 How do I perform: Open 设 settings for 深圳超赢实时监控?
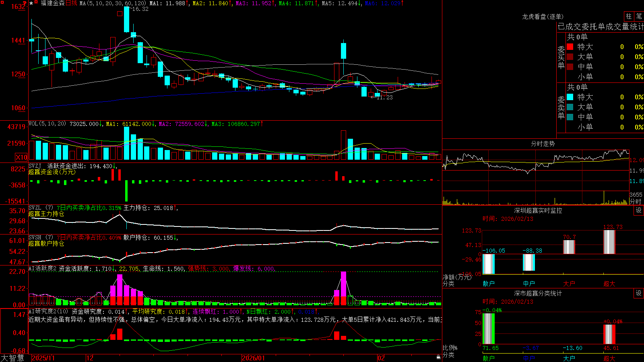(x=639, y=210)
